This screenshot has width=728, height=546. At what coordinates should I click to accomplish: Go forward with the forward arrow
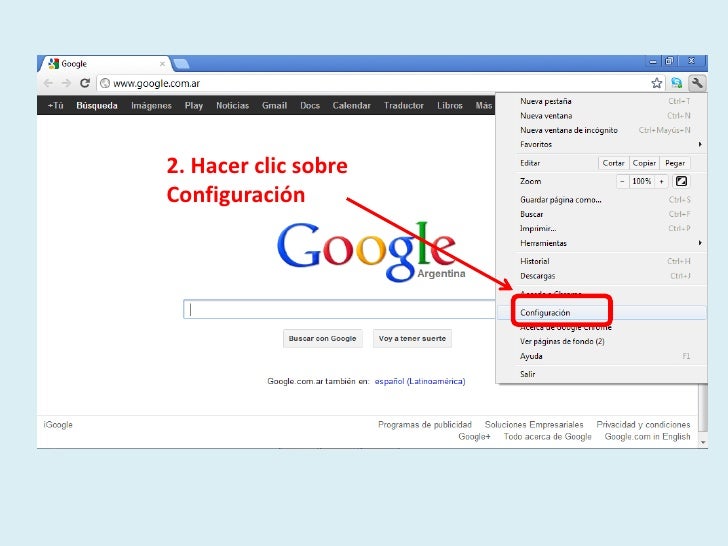(66, 83)
